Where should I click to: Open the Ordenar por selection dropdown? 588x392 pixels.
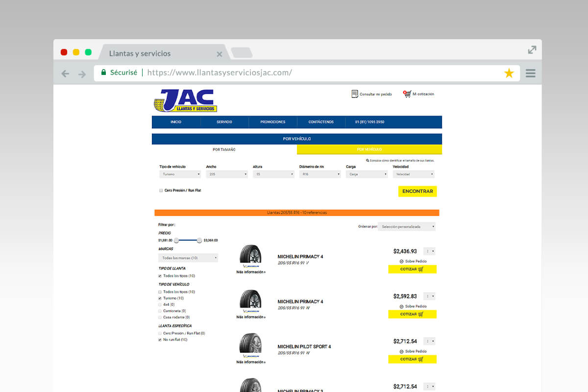pyautogui.click(x=407, y=226)
